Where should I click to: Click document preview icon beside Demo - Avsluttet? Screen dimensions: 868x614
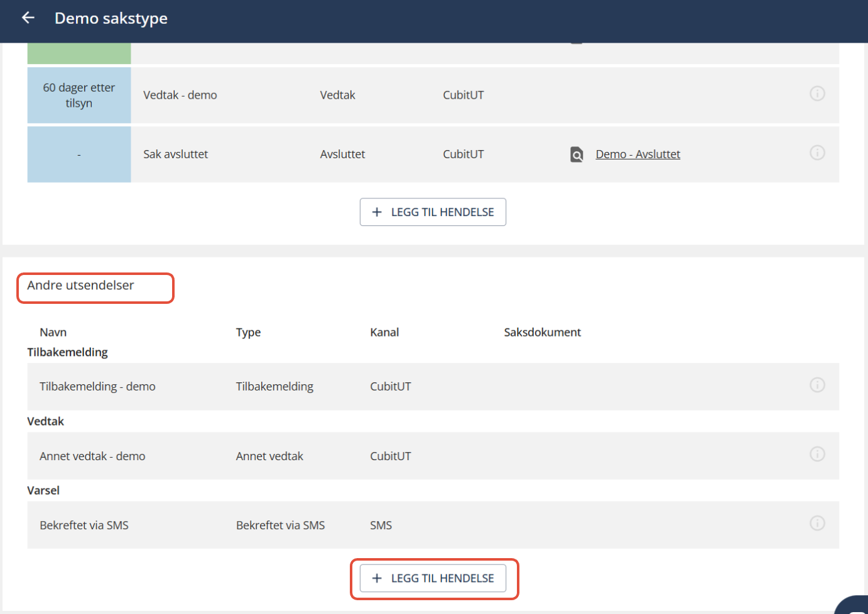click(577, 154)
